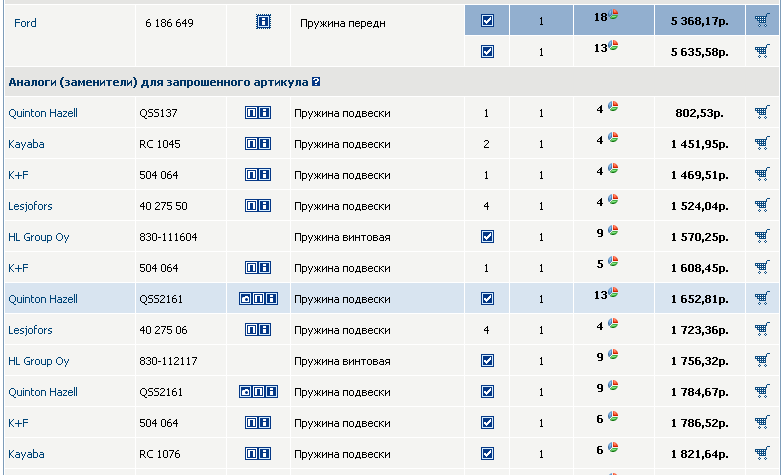
Task: Open the Ford brand link
Action: [25, 23]
